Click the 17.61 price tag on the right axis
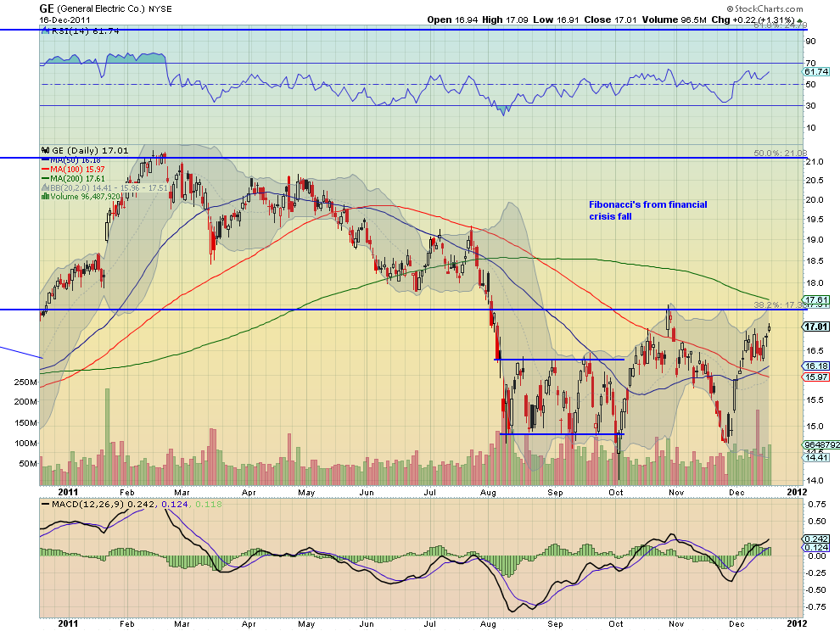840x631 pixels. pos(815,300)
